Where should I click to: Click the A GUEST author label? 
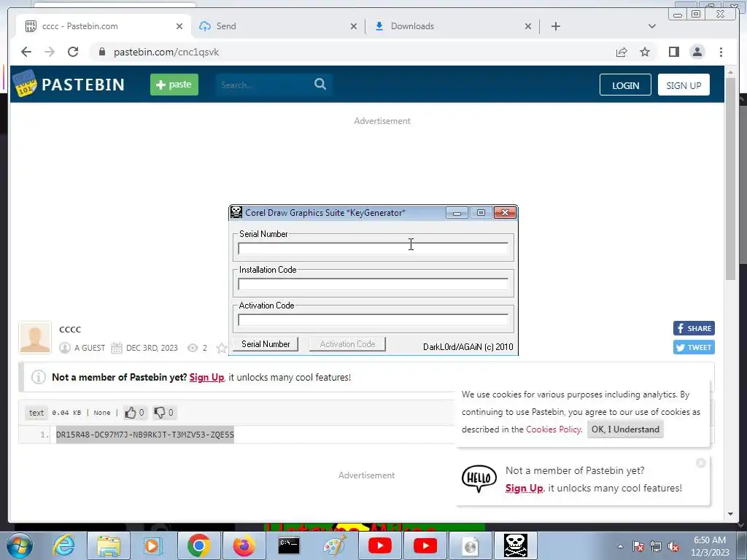(90, 348)
